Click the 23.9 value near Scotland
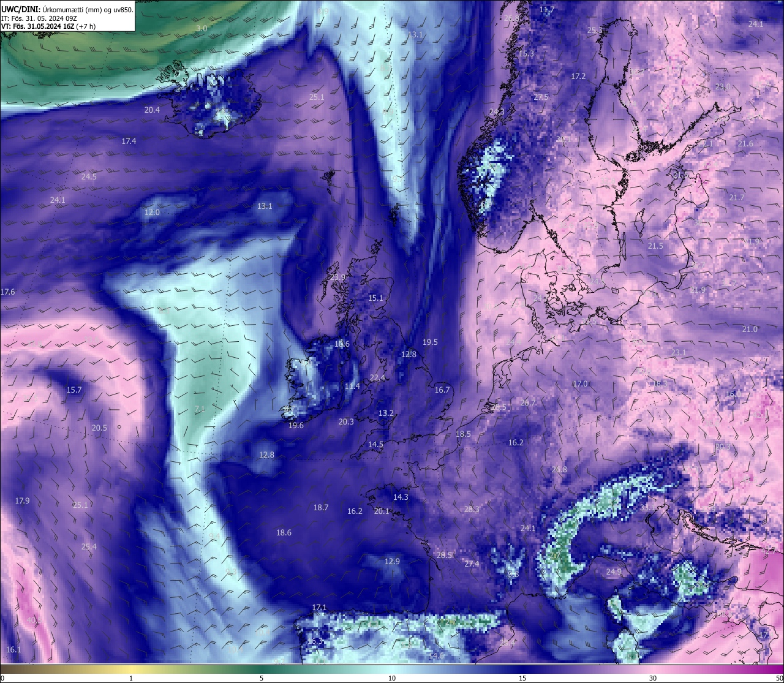The width and height of the screenshot is (784, 683). tap(337, 277)
